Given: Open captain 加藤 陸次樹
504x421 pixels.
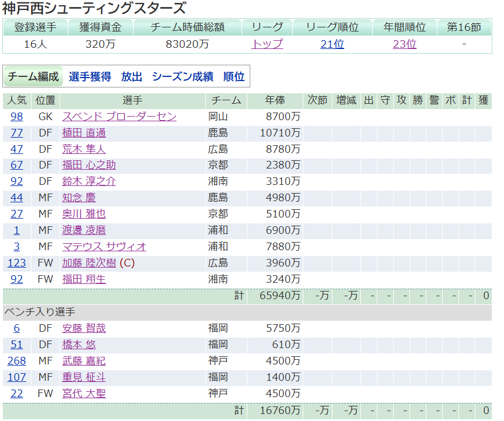Looking at the screenshot, I should [89, 263].
